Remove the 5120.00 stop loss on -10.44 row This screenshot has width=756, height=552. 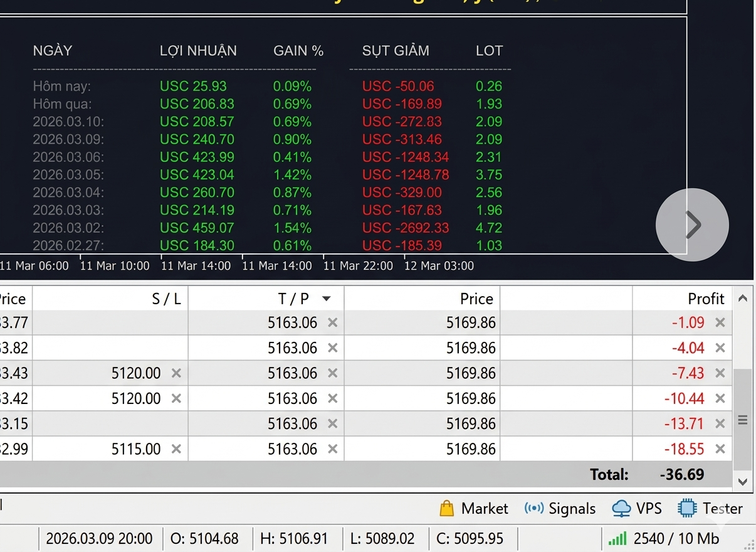pyautogui.click(x=176, y=398)
